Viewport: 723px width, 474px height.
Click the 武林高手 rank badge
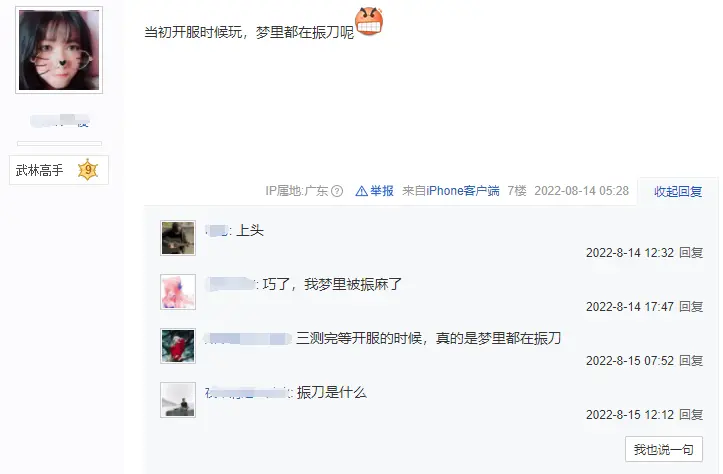coord(59,170)
